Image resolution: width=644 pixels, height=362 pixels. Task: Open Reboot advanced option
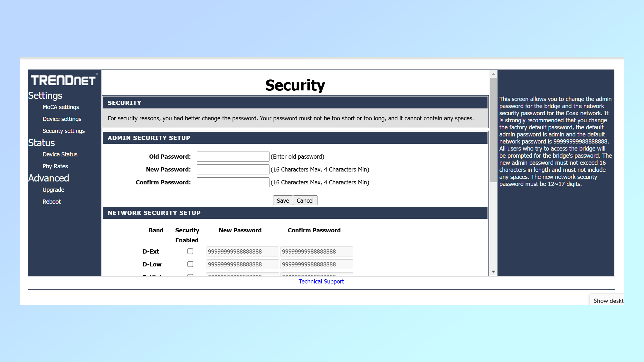pos(51,201)
